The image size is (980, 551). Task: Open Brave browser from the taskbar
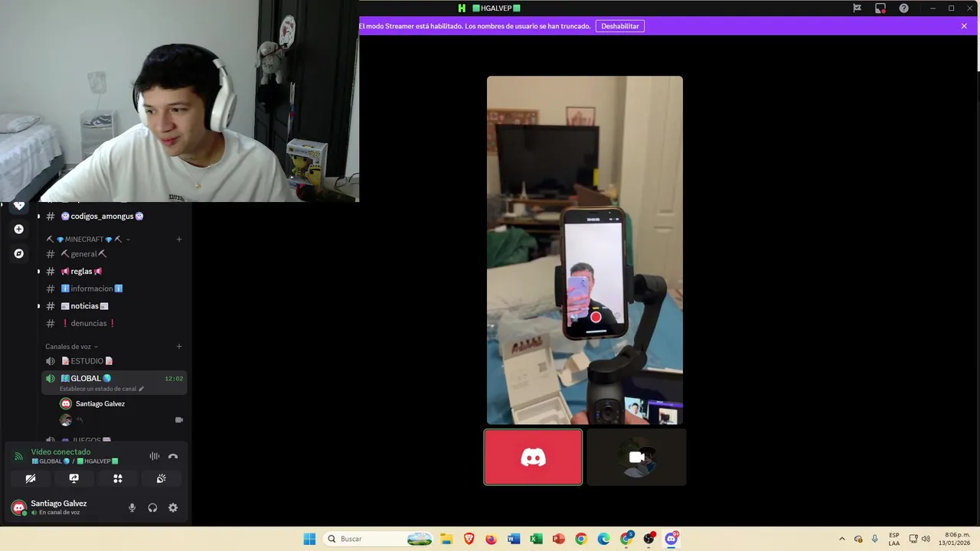click(469, 539)
